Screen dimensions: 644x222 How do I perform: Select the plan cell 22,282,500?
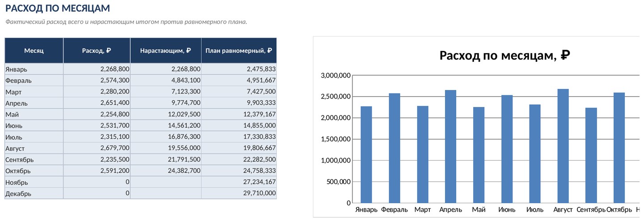(x=239, y=160)
